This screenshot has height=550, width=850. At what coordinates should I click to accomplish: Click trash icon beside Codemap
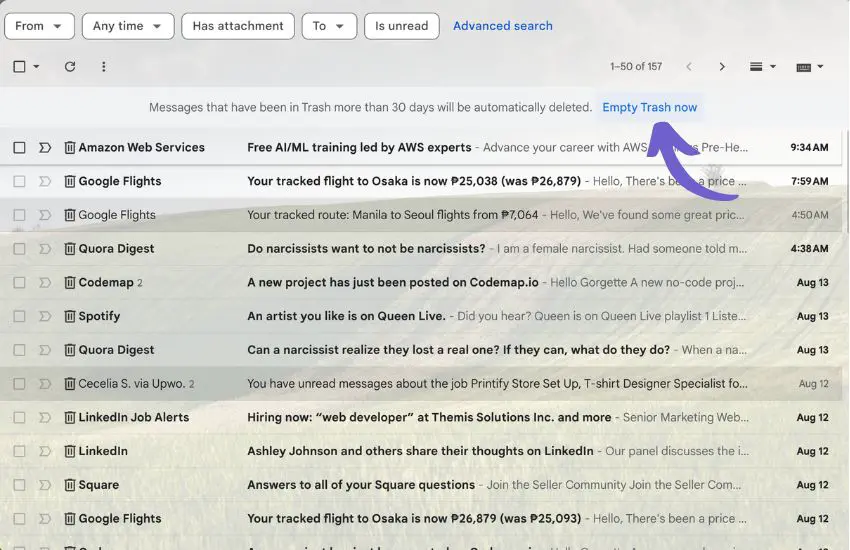[70, 282]
